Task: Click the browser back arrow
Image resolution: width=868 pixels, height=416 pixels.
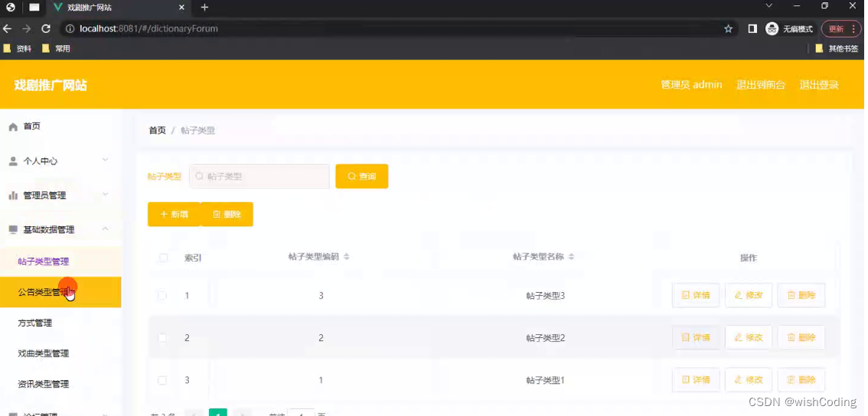Action: pyautogui.click(x=7, y=29)
